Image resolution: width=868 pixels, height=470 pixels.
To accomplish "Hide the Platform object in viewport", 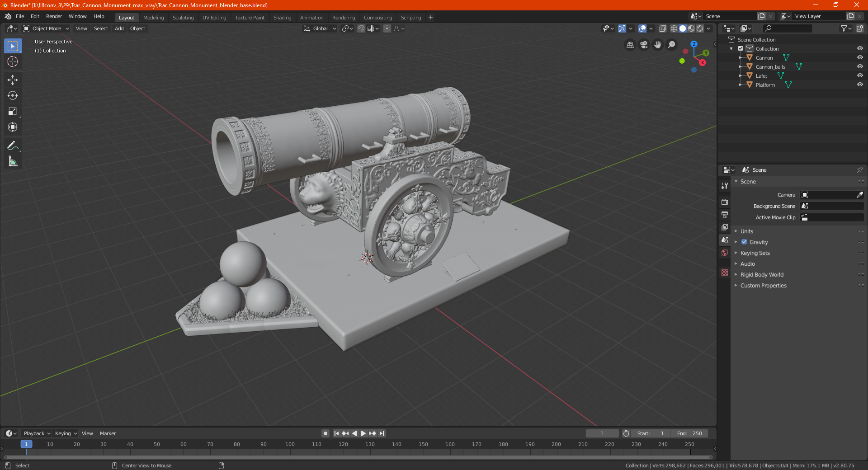I will pos(860,85).
